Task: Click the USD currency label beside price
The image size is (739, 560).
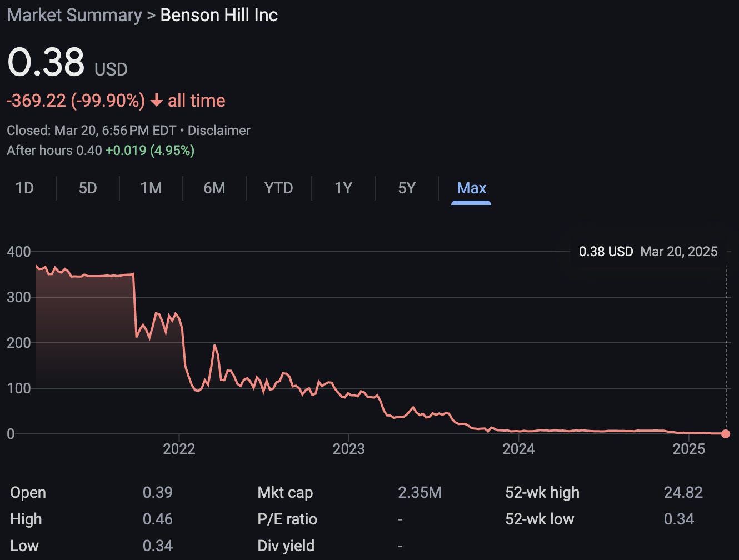Action: pos(111,69)
